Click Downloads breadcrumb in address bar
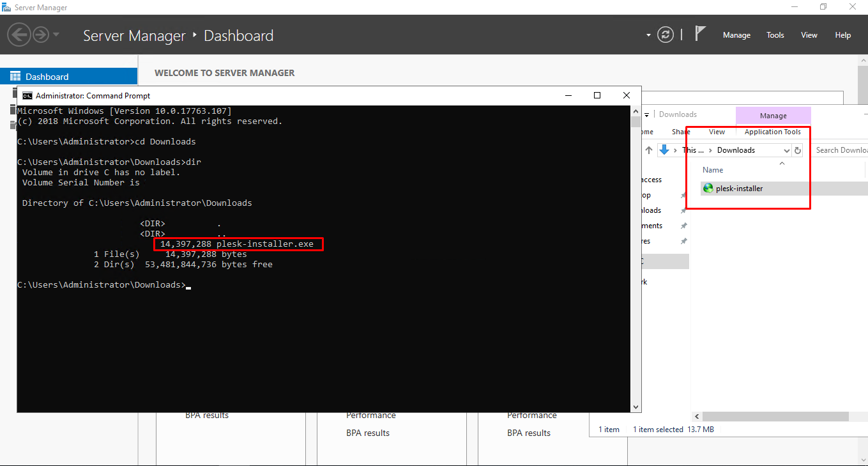The height and width of the screenshot is (466, 868). pyautogui.click(x=736, y=150)
